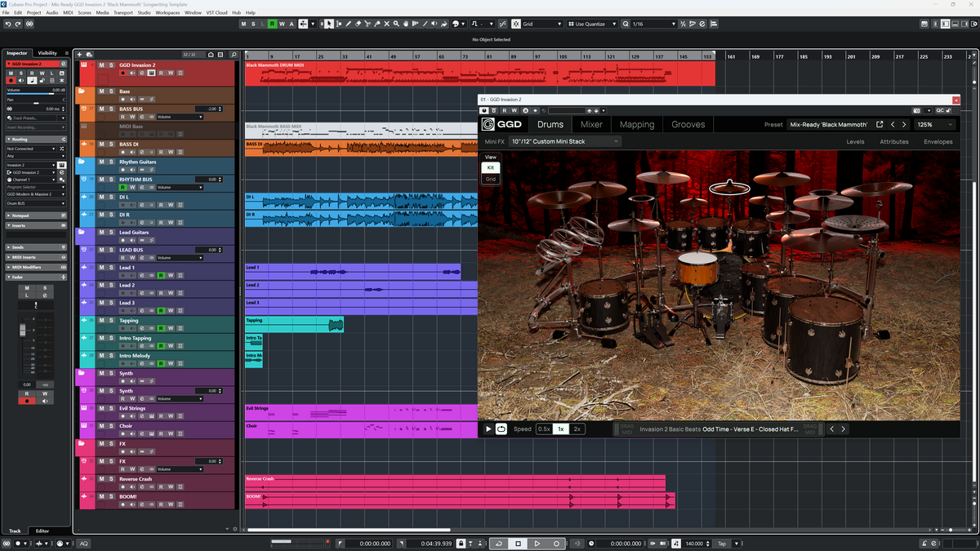Open the track list search magnifier

click(x=234, y=55)
